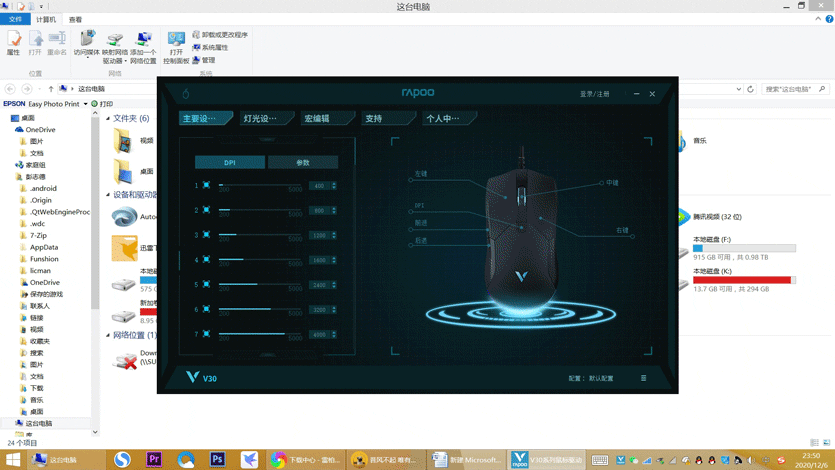
Task: Collapse the 文件夹 (6) group
Action: [x=108, y=118]
